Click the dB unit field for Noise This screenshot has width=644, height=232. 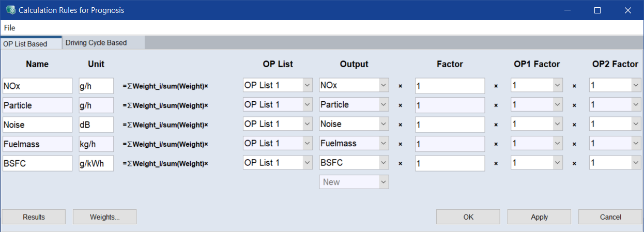click(96, 125)
